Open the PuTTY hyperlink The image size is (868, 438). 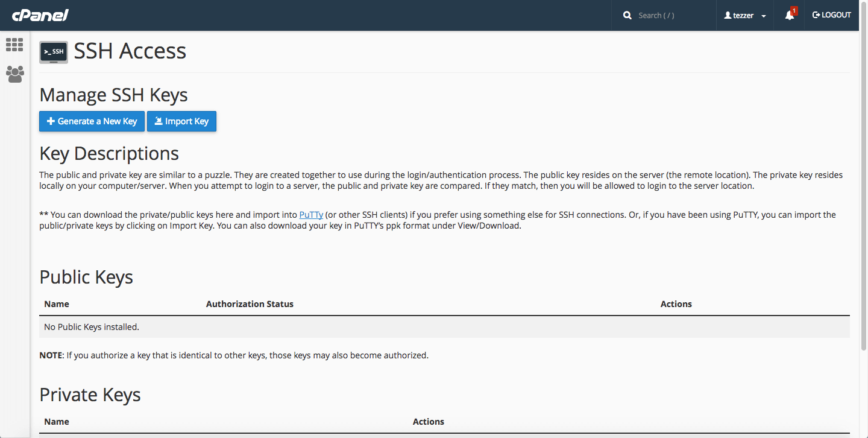(x=311, y=215)
